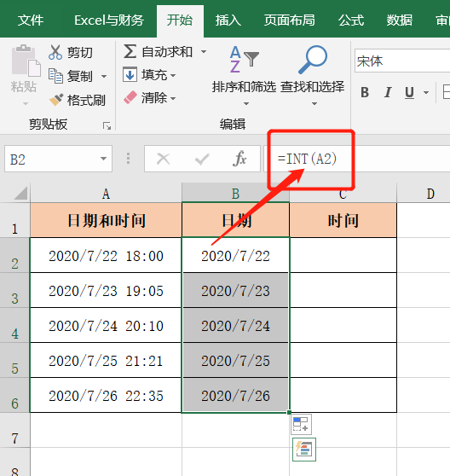The image size is (450, 476).
Task: Click the 查找和选择 button label
Action: pos(312,87)
